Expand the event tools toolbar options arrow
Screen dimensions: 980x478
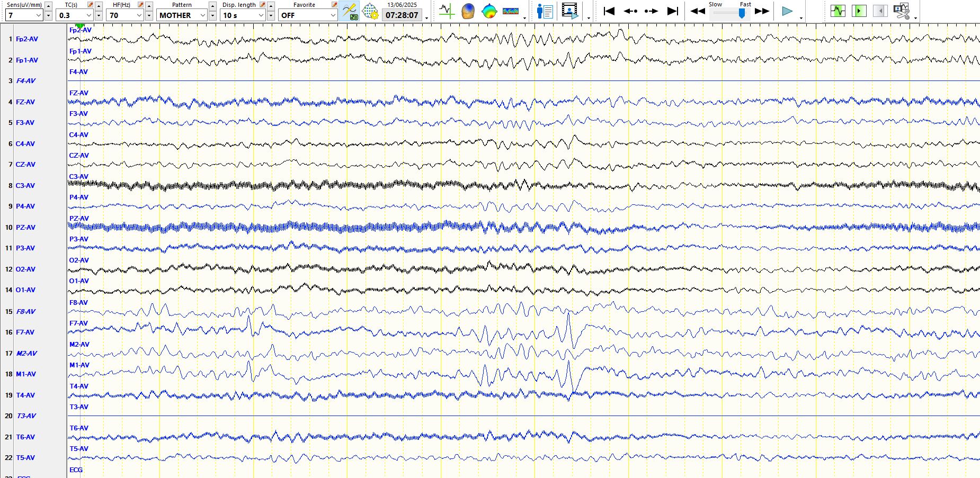[x=915, y=17]
